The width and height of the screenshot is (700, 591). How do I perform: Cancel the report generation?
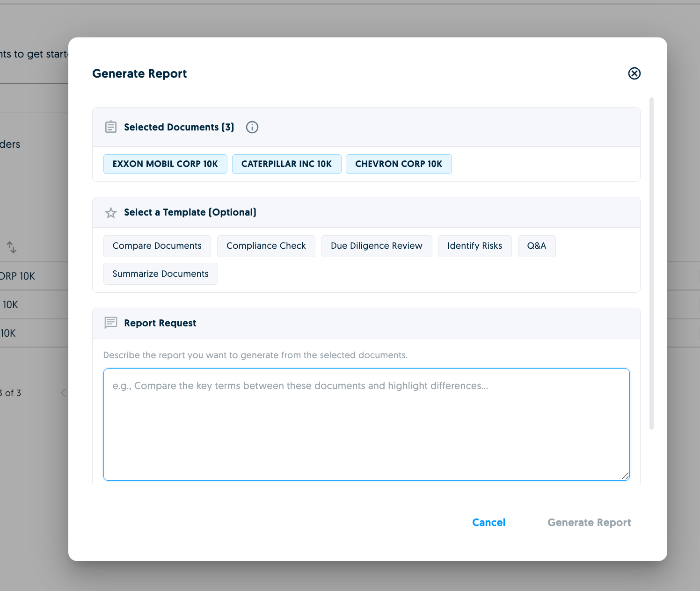point(489,523)
